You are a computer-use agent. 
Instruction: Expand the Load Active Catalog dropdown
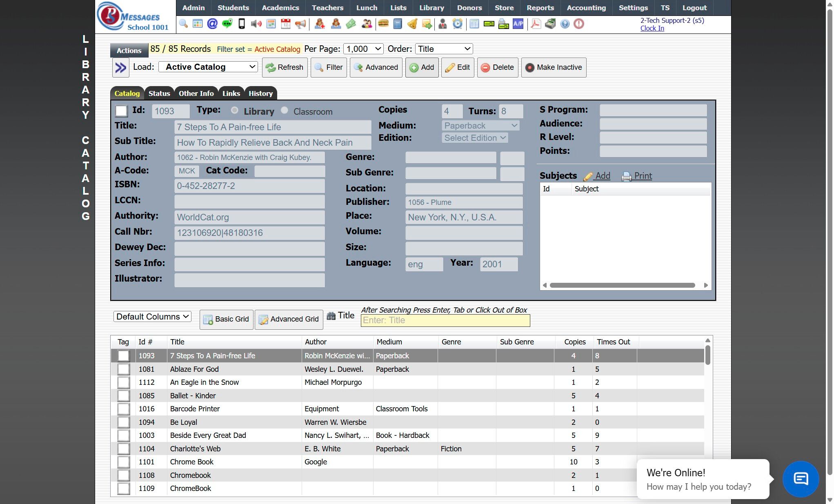point(208,67)
